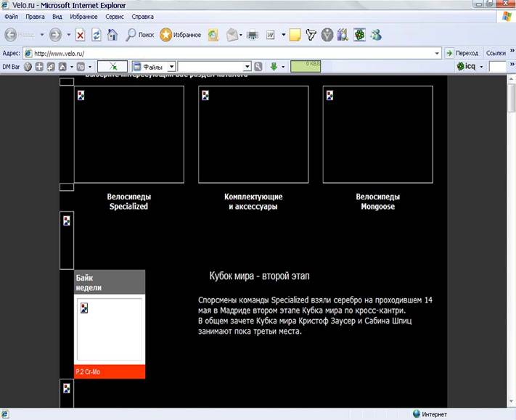Open dropdown next to DM Bar camera icon

click(x=90, y=67)
